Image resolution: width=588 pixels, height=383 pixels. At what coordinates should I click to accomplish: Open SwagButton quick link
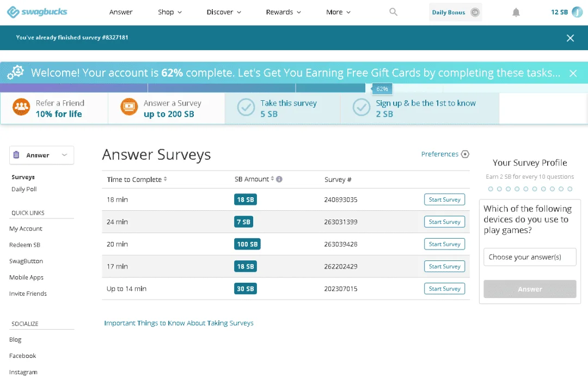(x=26, y=261)
